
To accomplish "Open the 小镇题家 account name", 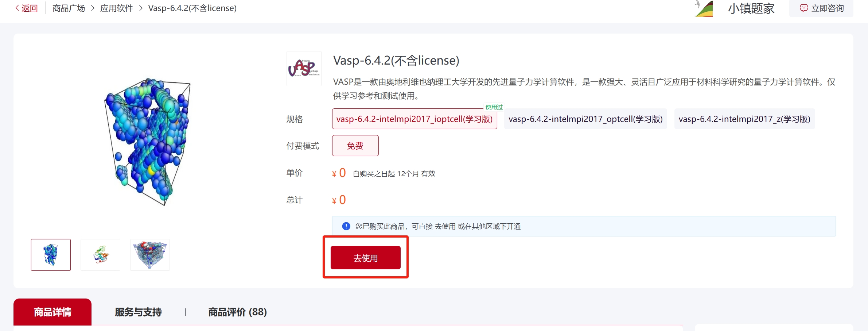I will coord(751,8).
